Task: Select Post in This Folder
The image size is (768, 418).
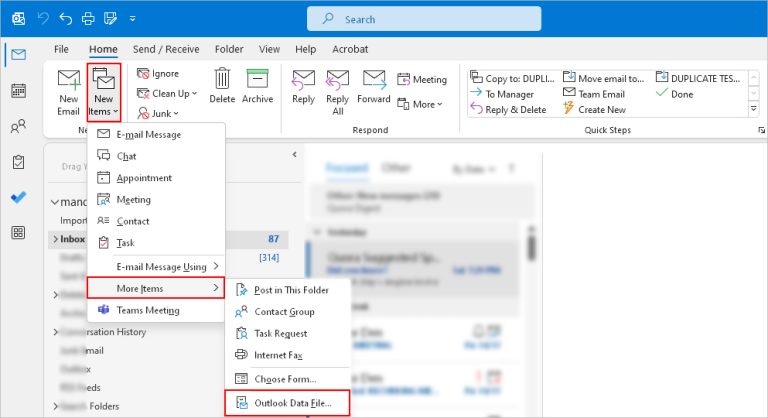Action: (288, 290)
